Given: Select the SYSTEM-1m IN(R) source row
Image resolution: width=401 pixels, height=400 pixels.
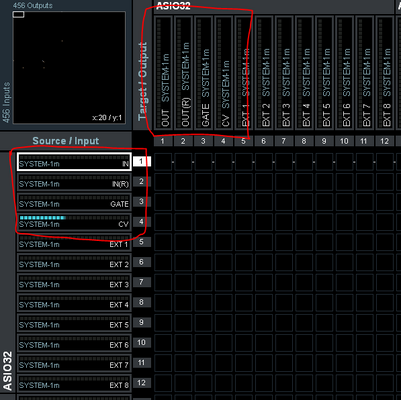Looking at the screenshot, I should tap(74, 182).
